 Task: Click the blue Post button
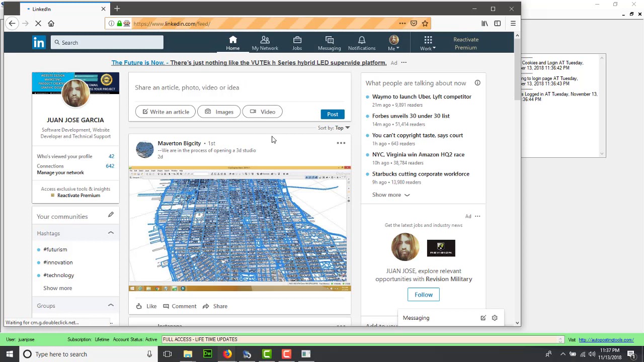pos(333,114)
